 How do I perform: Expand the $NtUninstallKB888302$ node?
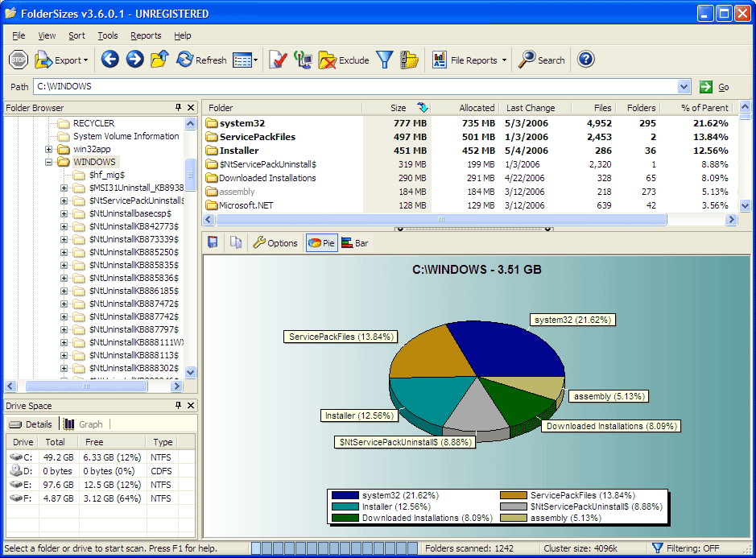coord(64,368)
